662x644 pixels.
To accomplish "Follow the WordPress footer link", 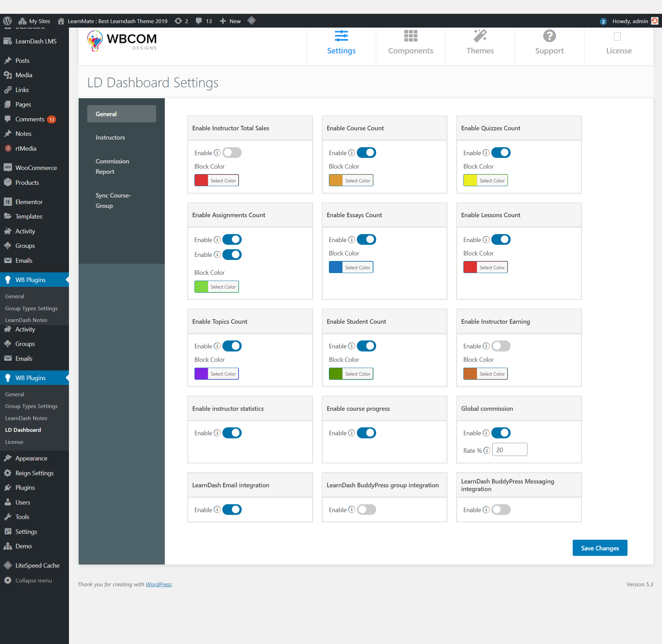I will 158,584.
